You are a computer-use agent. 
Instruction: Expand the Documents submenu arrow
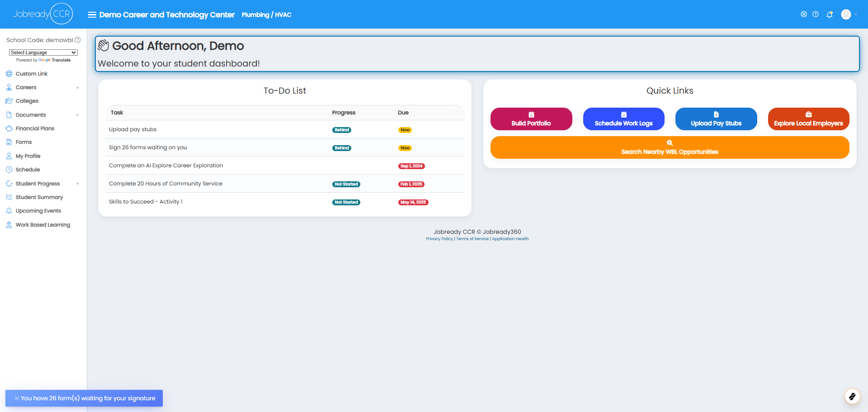[78, 115]
